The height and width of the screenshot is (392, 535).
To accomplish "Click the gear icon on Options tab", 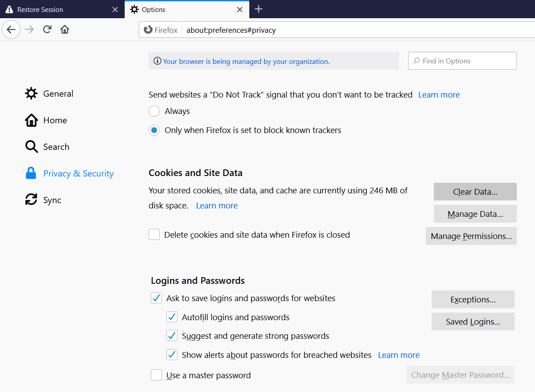I will tap(134, 9).
